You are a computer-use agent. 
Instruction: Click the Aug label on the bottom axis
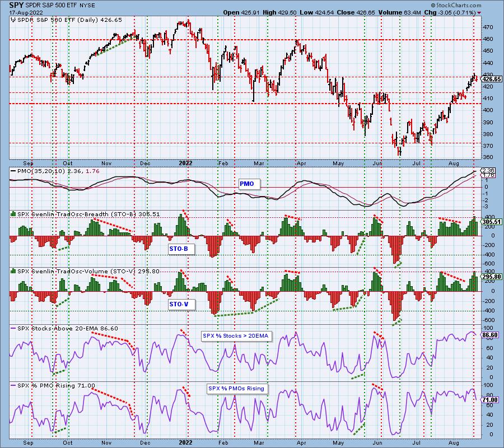click(454, 443)
